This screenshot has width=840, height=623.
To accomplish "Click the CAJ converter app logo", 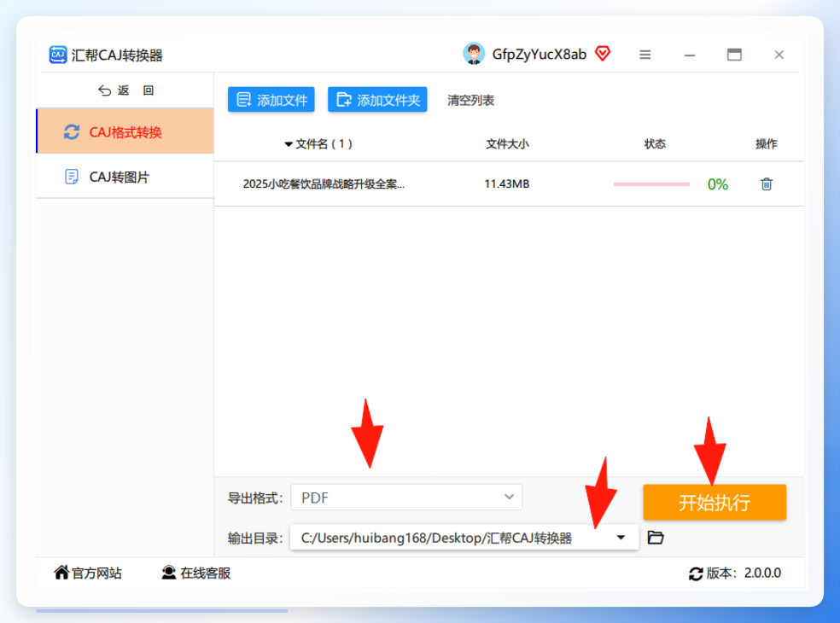I will point(58,55).
